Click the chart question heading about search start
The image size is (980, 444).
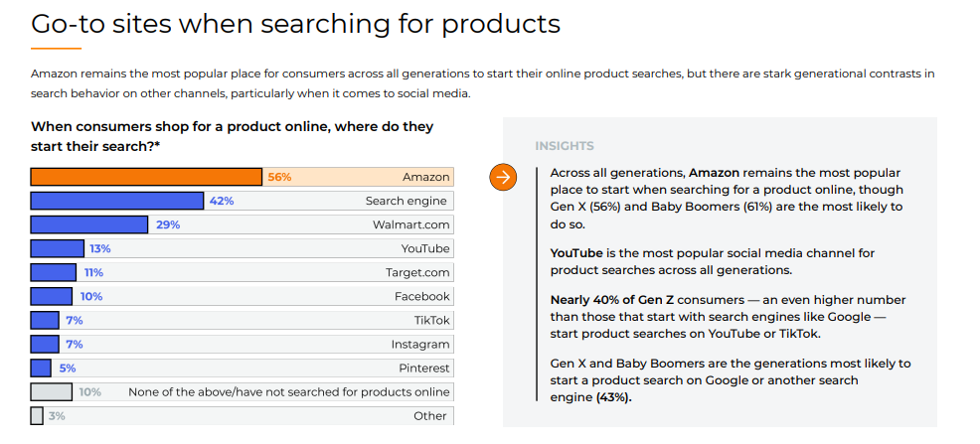(232, 136)
